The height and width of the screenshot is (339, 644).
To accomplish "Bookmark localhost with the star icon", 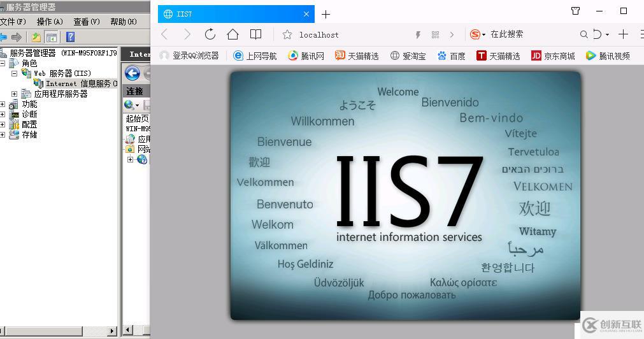I will pyautogui.click(x=287, y=34).
